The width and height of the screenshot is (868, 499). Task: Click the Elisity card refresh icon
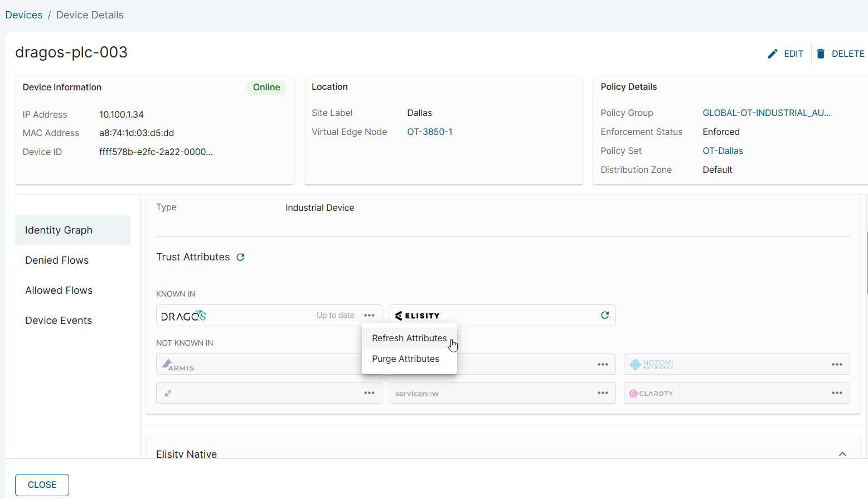(x=604, y=315)
